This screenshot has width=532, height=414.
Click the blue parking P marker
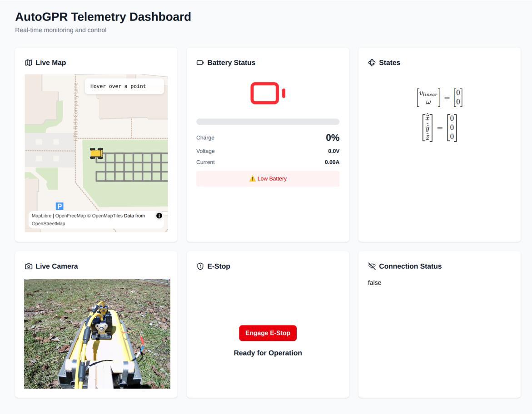(60, 206)
